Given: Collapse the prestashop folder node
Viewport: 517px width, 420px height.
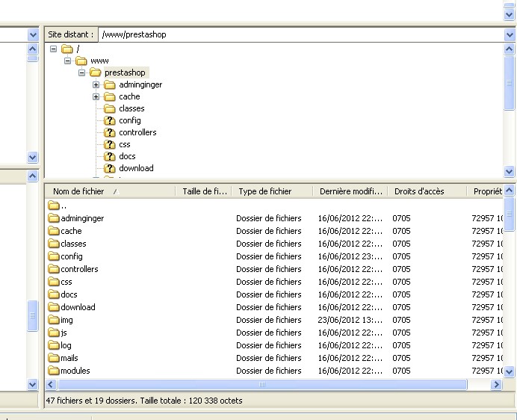Looking at the screenshot, I should (x=81, y=73).
